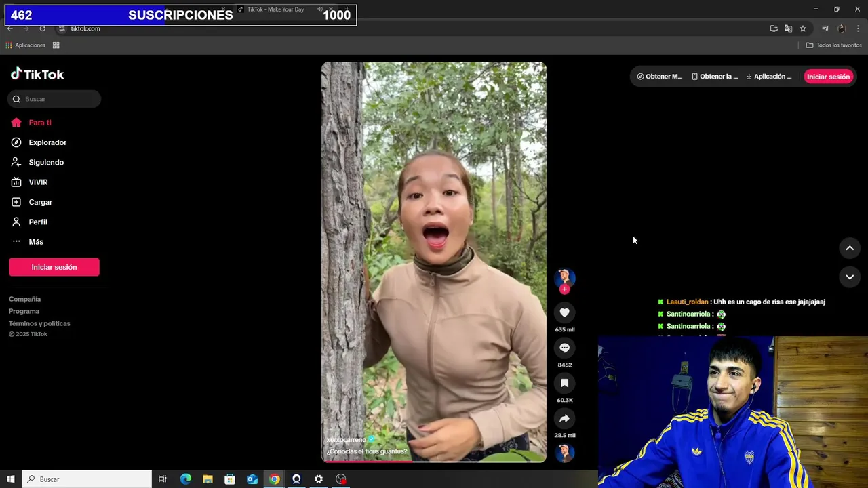The width and height of the screenshot is (868, 488).
Task: Click the video progress bar
Action: click(434, 461)
